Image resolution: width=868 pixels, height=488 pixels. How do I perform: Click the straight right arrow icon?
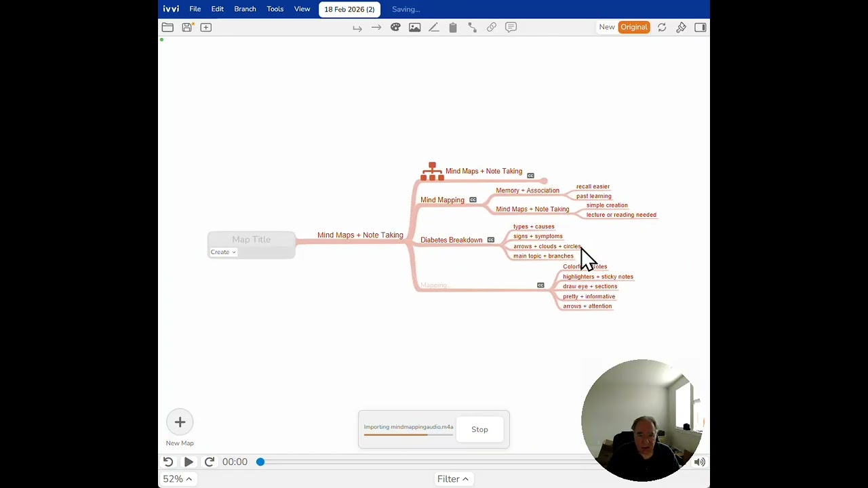coord(376,28)
